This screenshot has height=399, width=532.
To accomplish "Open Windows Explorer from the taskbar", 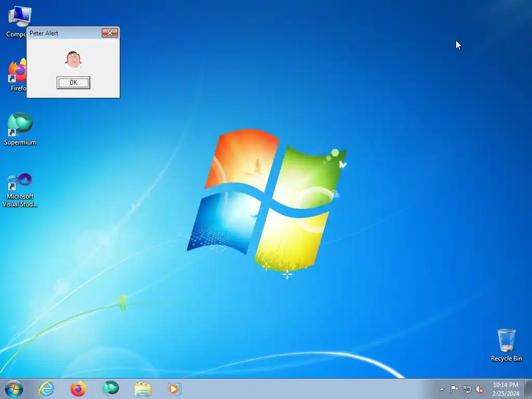I will tap(143, 389).
